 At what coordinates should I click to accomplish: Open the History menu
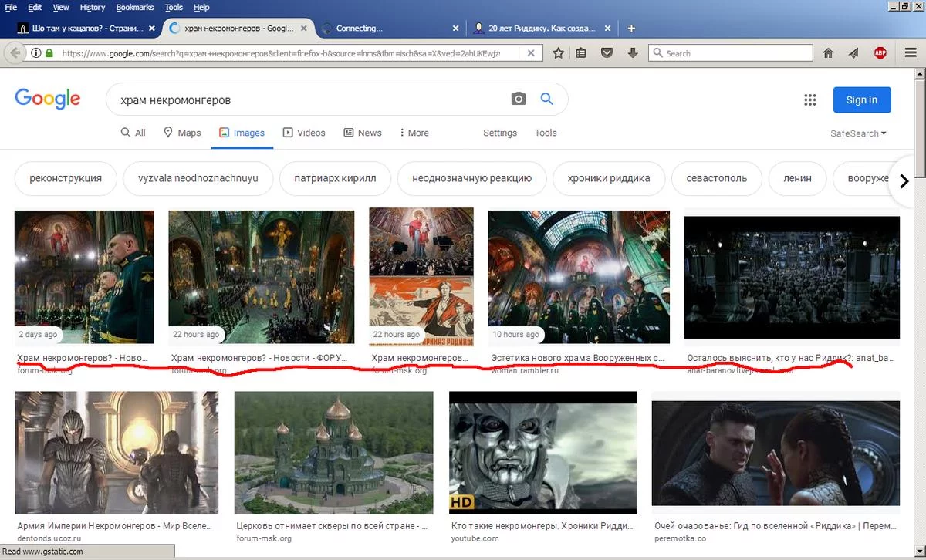93,7
